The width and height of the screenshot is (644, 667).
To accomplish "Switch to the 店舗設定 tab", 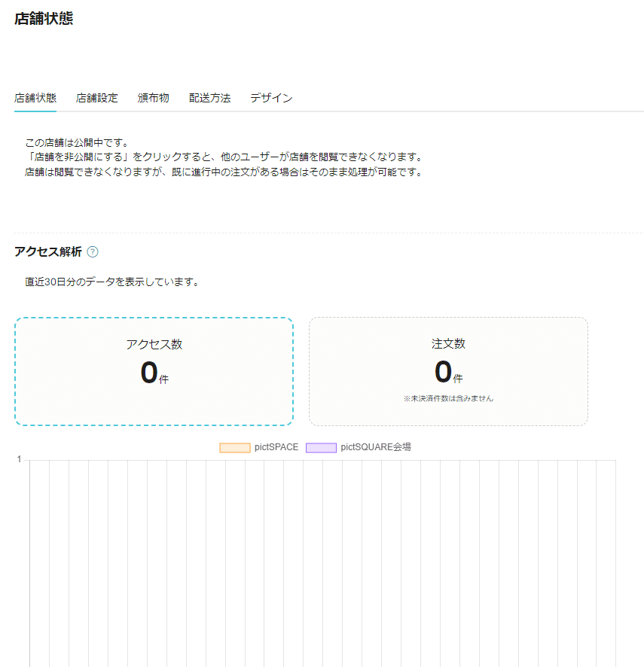I will click(x=97, y=99).
